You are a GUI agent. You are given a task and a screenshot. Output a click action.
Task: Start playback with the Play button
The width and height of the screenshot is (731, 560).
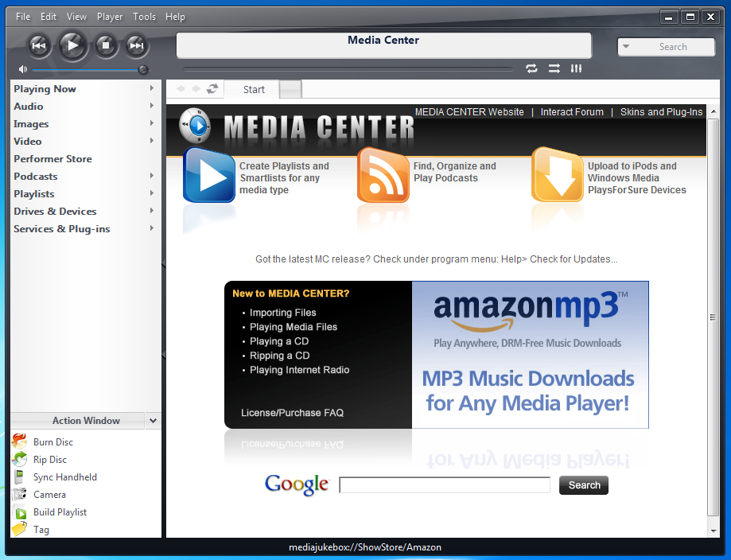[72, 45]
